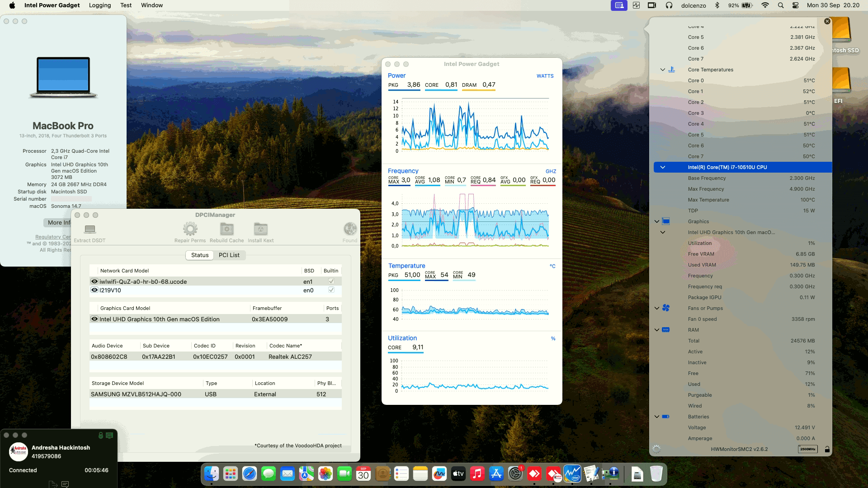Collapse the RAM section in HWMonitorSMC2
The width and height of the screenshot is (868, 488).
click(656, 329)
